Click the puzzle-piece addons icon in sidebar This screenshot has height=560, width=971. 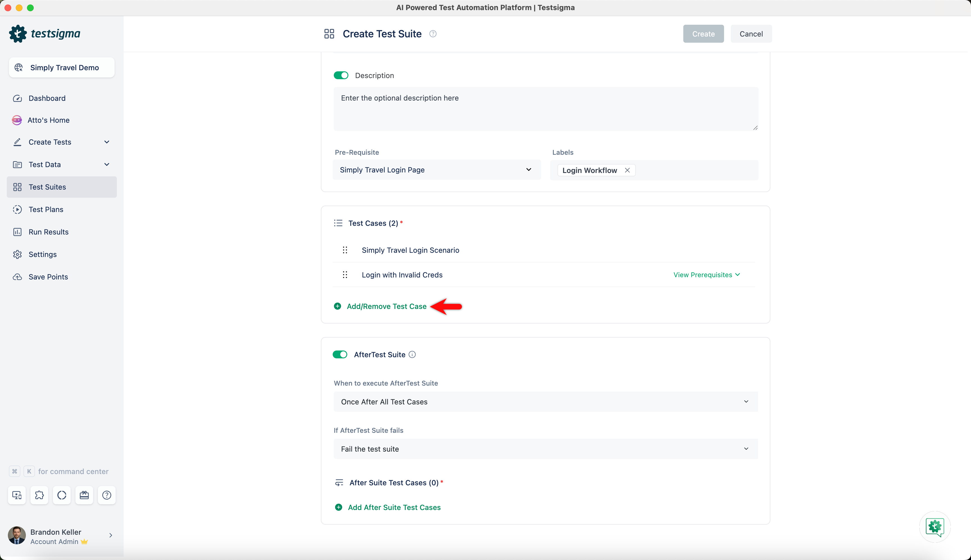(x=39, y=495)
